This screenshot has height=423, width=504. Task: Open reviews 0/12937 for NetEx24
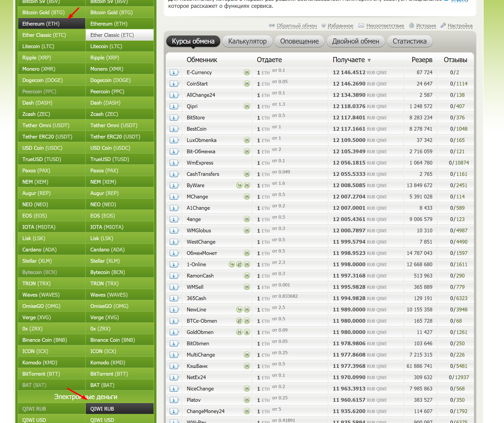pyautogui.click(x=459, y=377)
